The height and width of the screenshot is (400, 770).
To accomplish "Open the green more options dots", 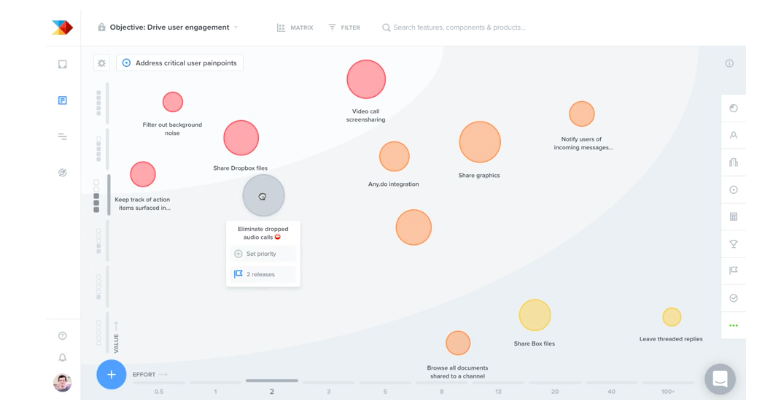I will tap(733, 325).
